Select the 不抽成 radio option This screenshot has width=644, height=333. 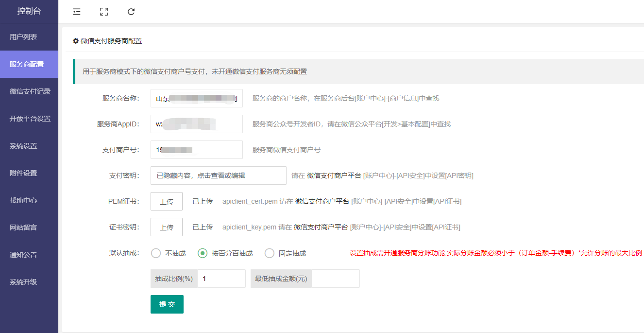click(156, 253)
